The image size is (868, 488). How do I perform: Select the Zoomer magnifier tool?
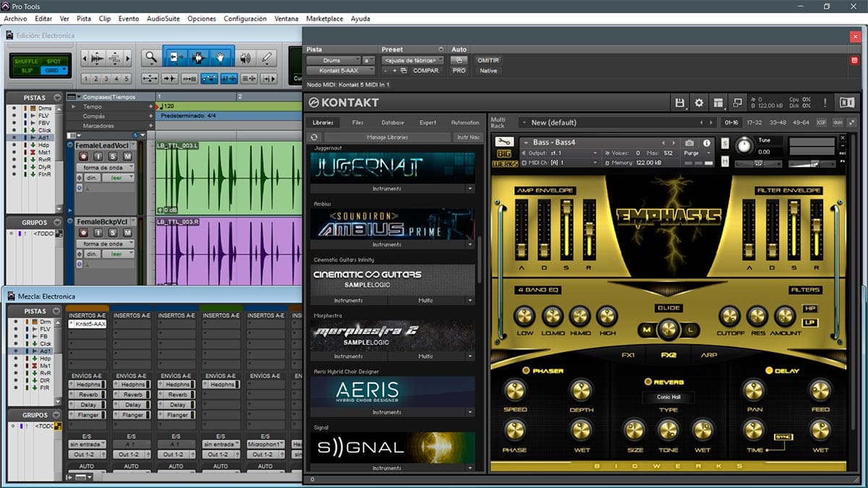click(150, 58)
